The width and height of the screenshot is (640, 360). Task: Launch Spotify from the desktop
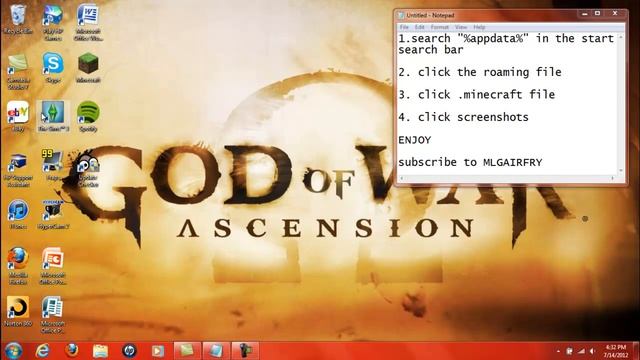point(88,116)
